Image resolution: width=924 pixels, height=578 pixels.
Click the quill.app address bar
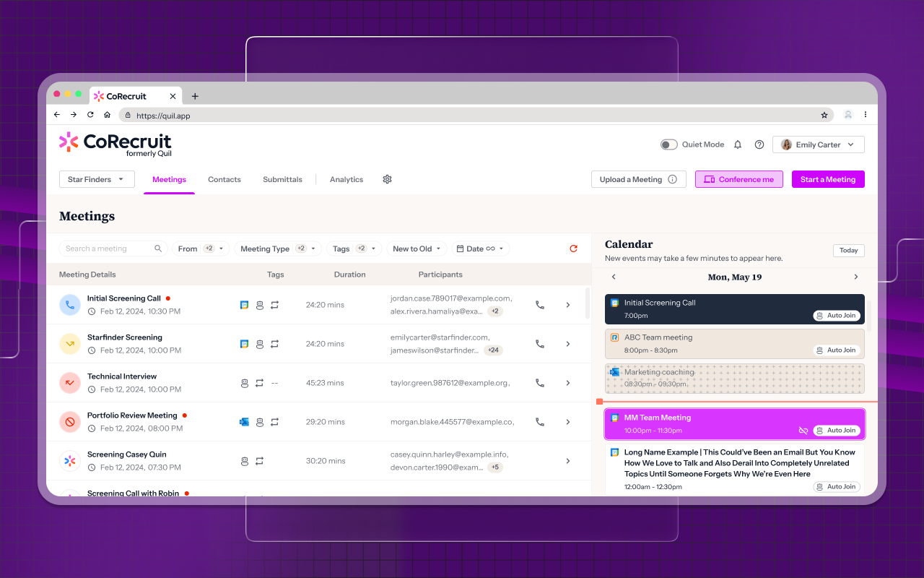(476, 115)
